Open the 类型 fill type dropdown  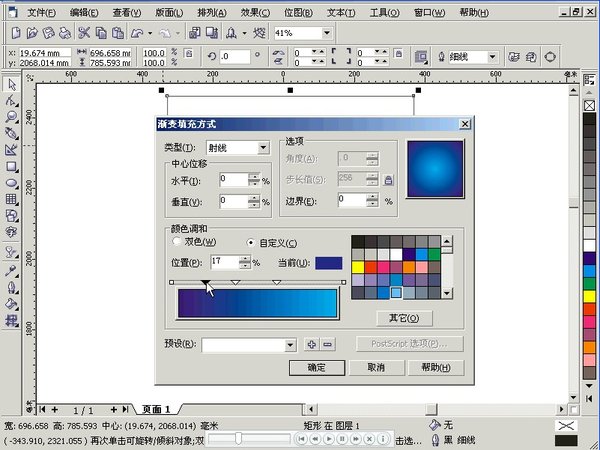(x=263, y=148)
